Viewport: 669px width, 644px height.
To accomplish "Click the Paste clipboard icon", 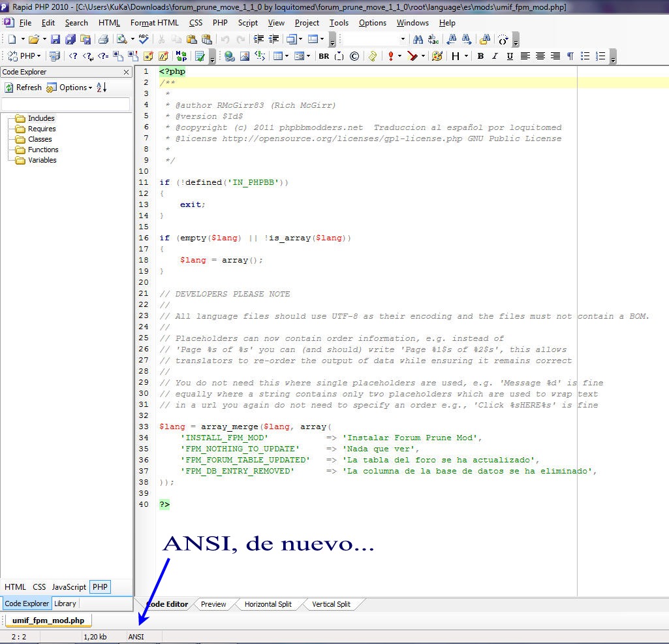I will 192,39.
